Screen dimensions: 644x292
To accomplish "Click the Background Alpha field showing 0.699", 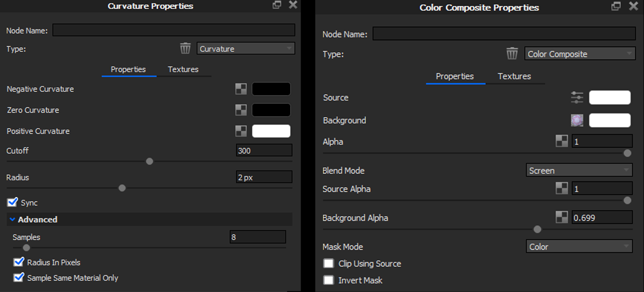I will [602, 217].
